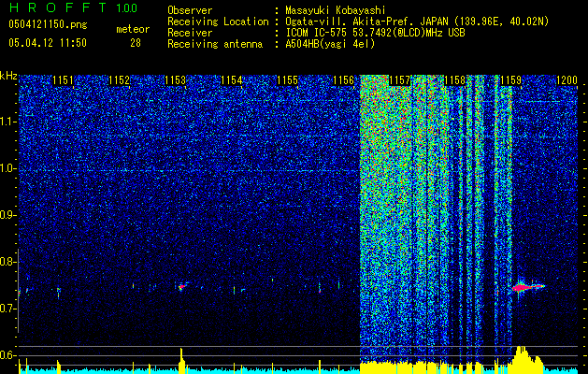Click the 0.9 frequency axis label
The height and width of the screenshot is (374, 588).
click(7, 215)
